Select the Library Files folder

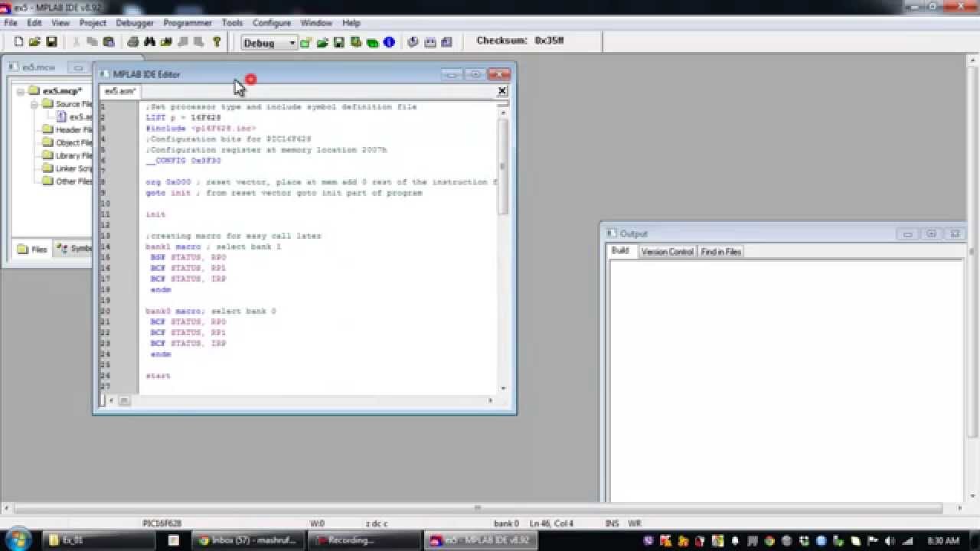point(73,156)
